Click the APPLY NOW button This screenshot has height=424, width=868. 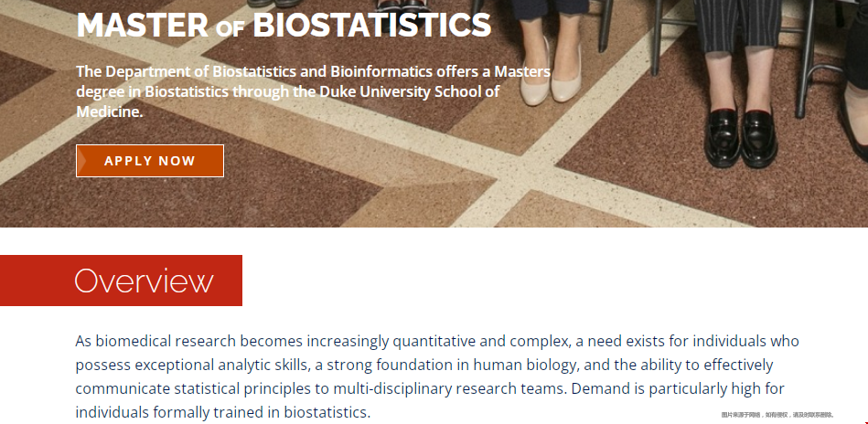(150, 161)
